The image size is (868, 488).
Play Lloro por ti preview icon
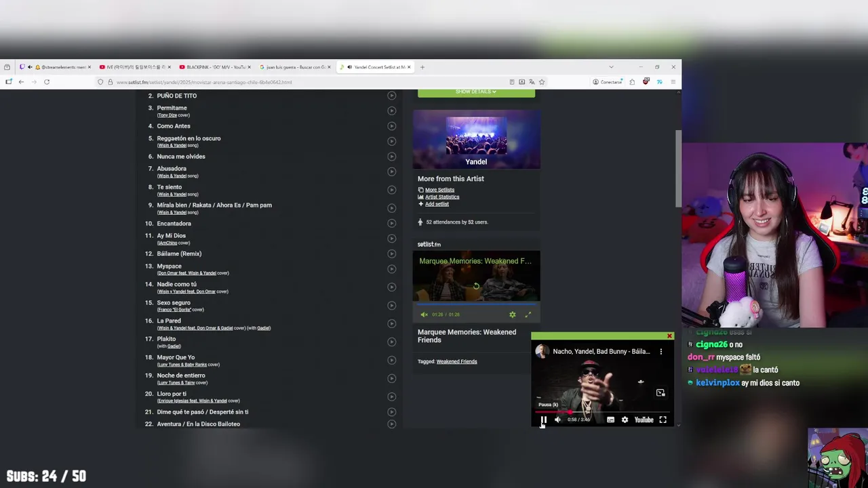click(391, 397)
